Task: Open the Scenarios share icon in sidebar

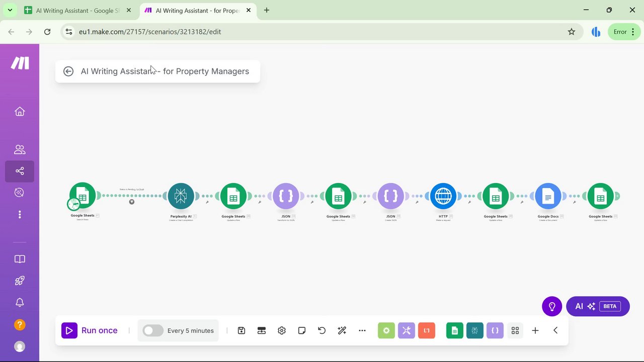Action: 20,171
